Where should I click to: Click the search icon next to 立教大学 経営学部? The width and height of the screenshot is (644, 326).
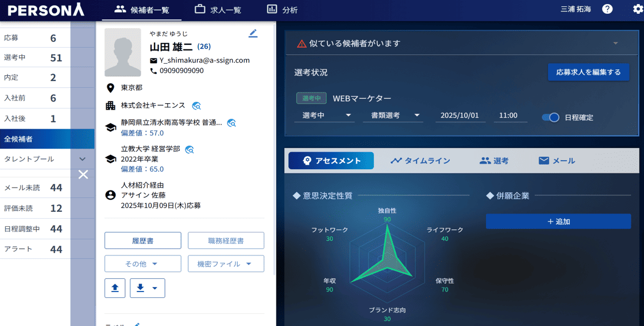coord(190,149)
